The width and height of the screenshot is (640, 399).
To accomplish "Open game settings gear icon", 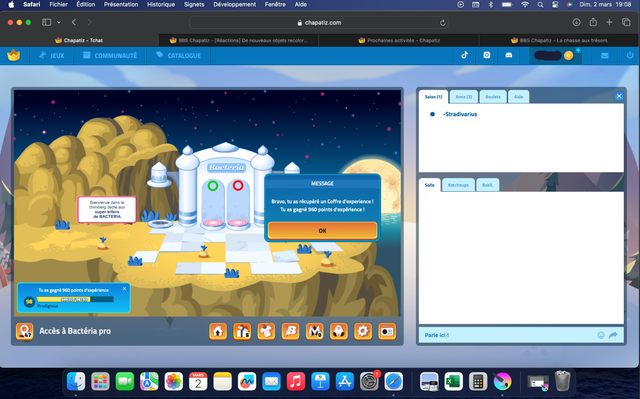I will (x=363, y=331).
